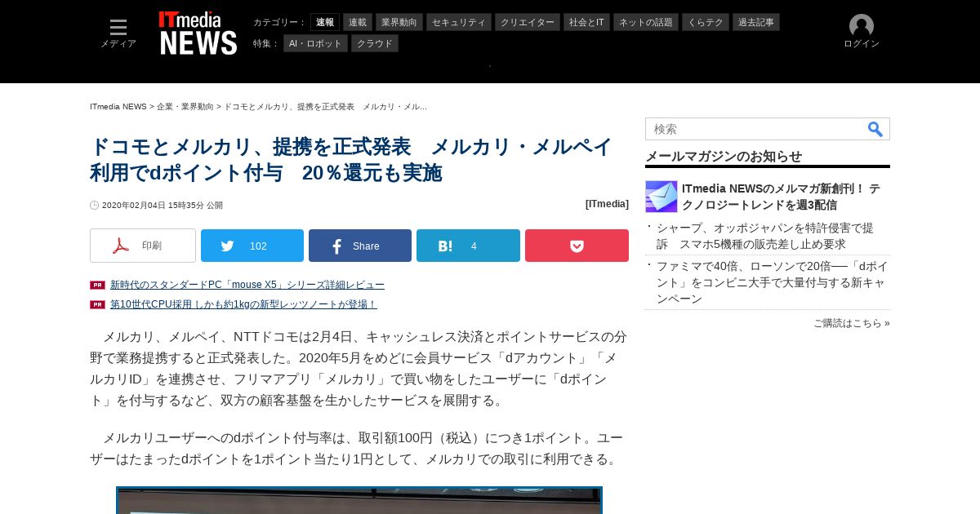Viewport: 980px width, 514px height.
Task: Open PR link 第10世代CPU レッツノート
Action: pyautogui.click(x=243, y=304)
